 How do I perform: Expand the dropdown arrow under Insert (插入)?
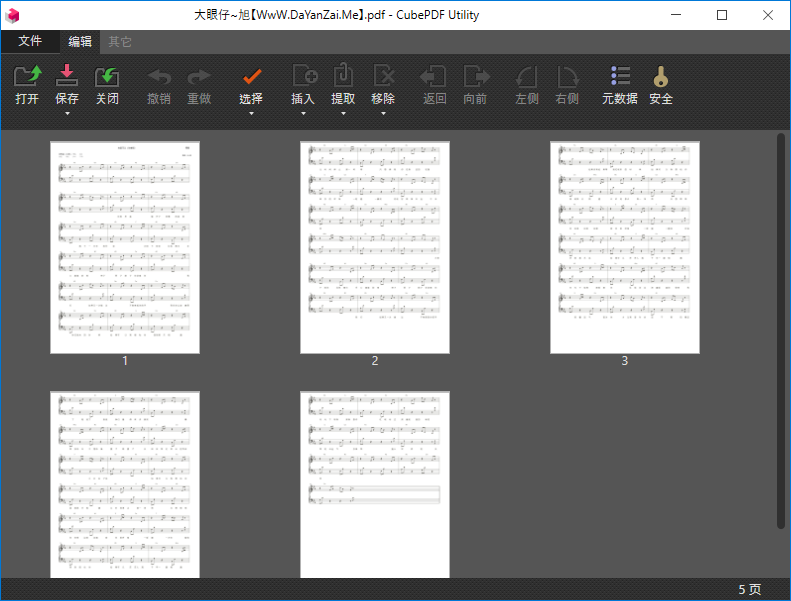pos(303,114)
